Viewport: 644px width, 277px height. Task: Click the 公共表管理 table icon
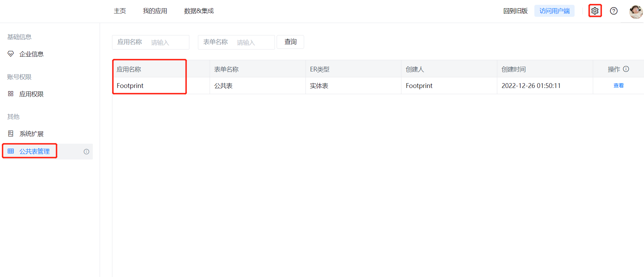11,151
